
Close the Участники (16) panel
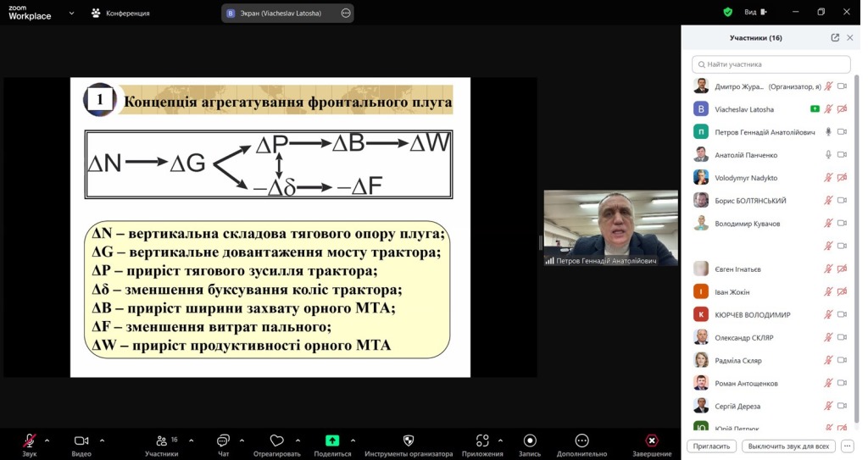pyautogui.click(x=849, y=37)
